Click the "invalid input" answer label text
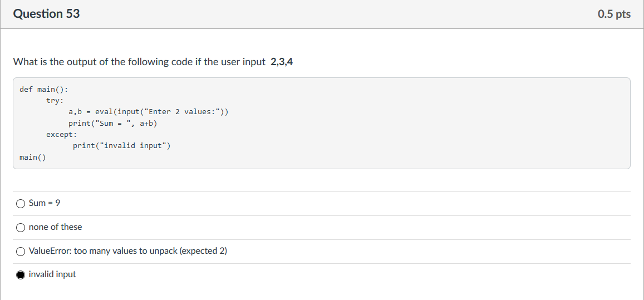Screen dimensions: 644x300 coord(52,274)
